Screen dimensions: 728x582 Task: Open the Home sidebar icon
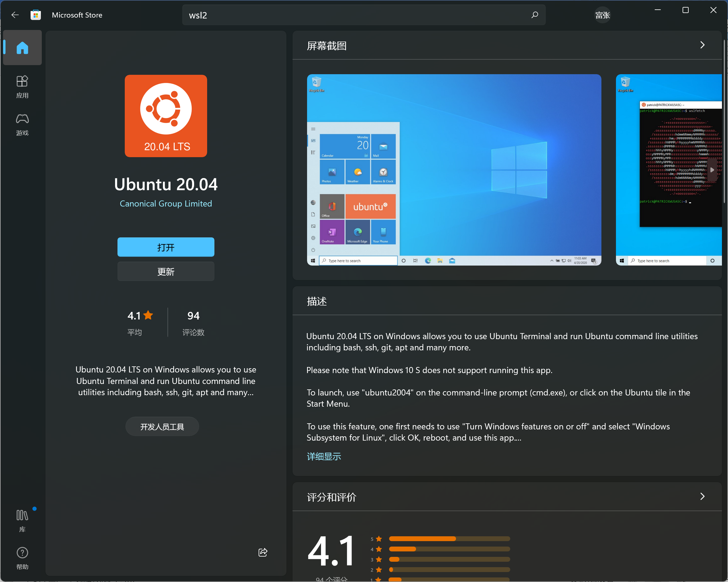coord(22,48)
